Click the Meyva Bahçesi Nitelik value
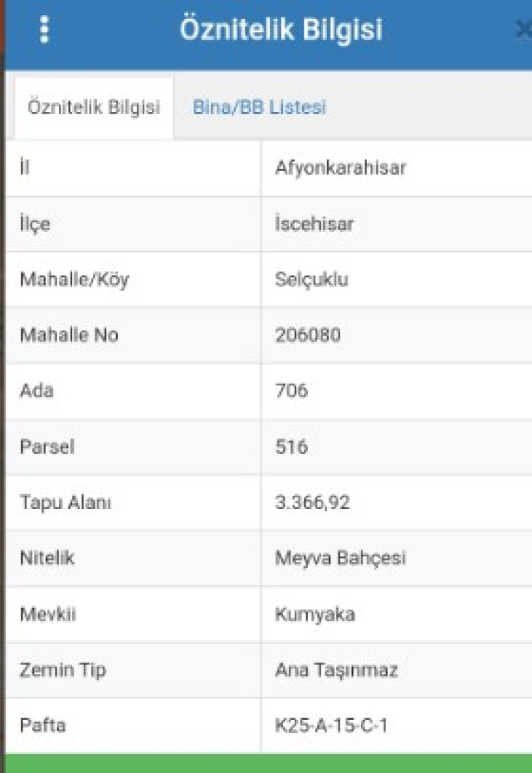Viewport: 532px width, 773px height. click(x=340, y=558)
